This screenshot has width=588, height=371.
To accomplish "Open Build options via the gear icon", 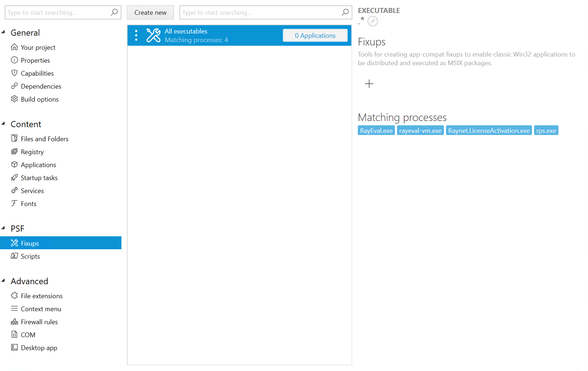I will coord(14,99).
